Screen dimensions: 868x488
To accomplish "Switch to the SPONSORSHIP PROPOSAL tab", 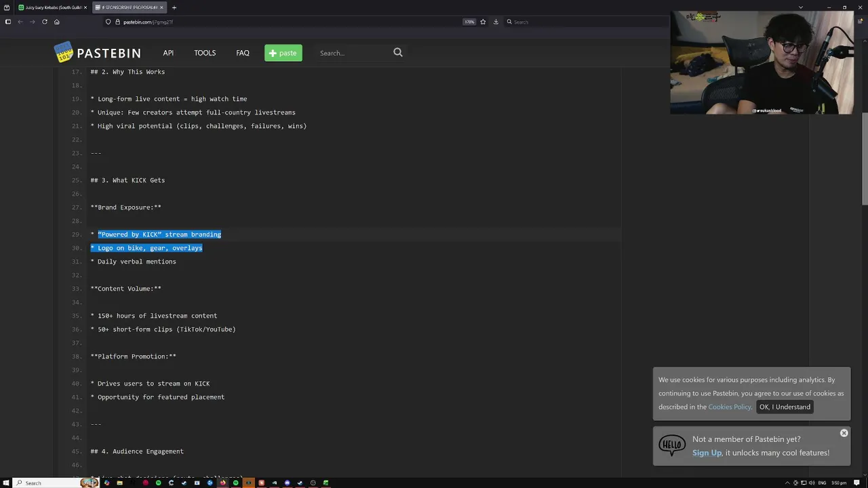I will pyautogui.click(x=129, y=7).
